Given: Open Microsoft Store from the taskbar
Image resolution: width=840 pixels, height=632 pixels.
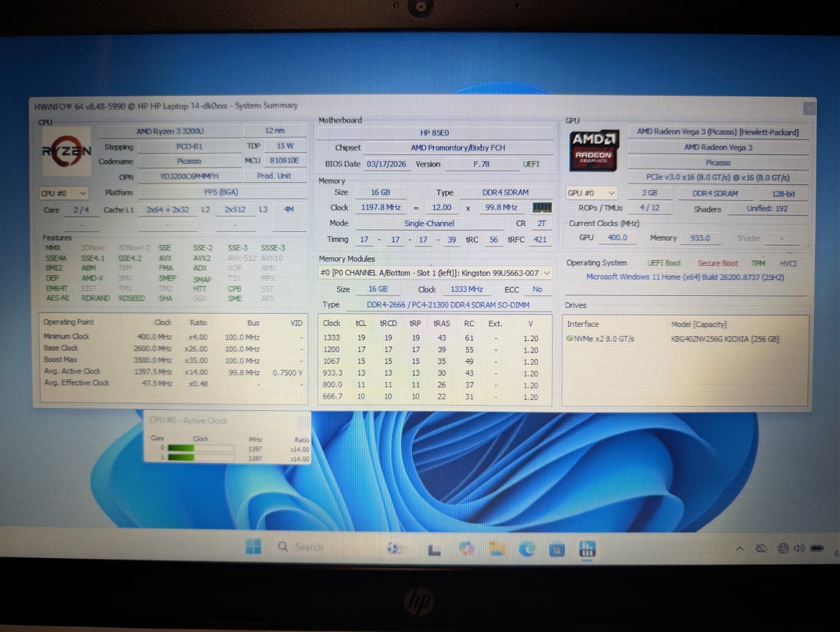Looking at the screenshot, I should coord(556,550).
